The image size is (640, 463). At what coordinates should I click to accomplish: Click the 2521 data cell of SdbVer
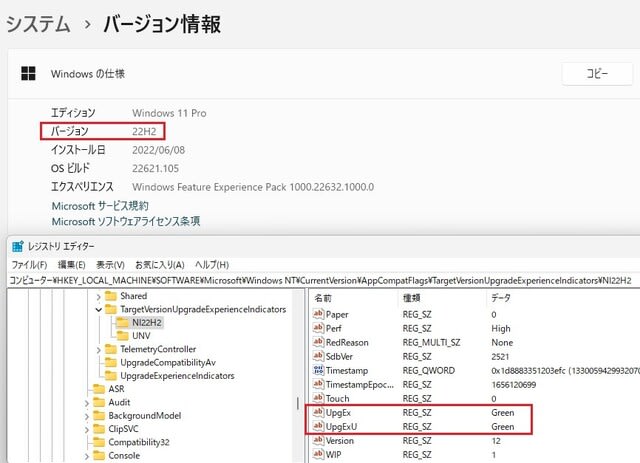(500, 356)
